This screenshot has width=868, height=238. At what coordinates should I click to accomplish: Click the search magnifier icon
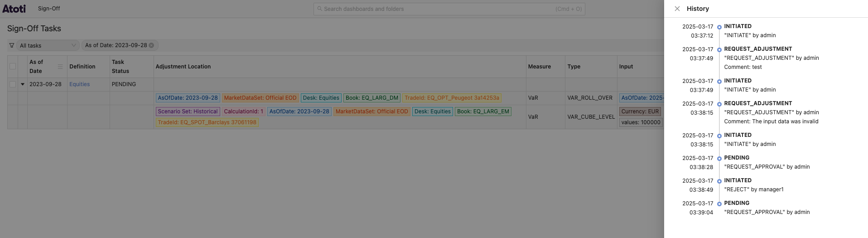pyautogui.click(x=319, y=9)
